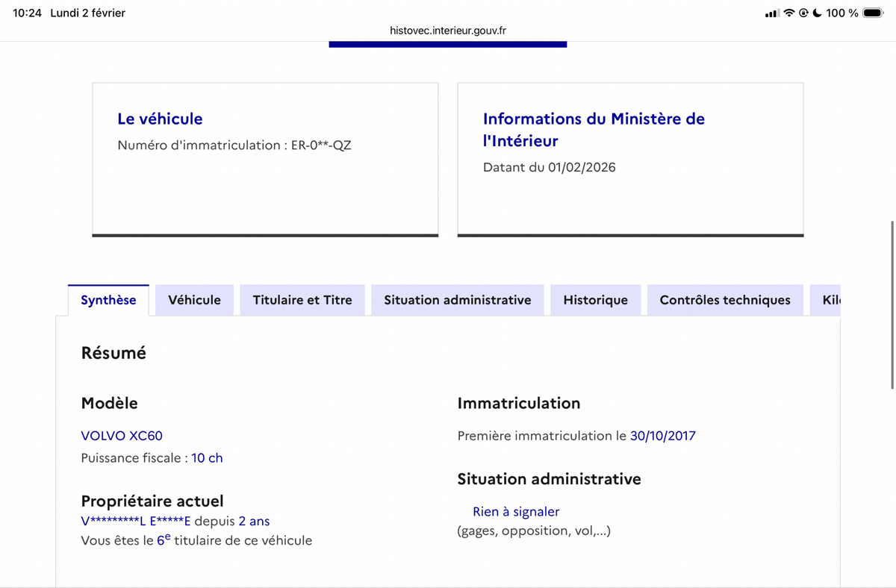The image size is (896, 588).
Task: Tap the 100 % battery percentage
Action: 841,13
